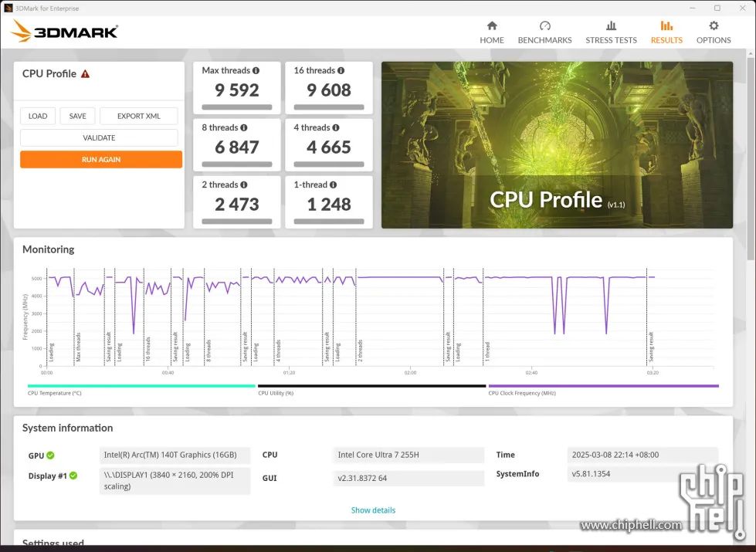
Task: Click the OPTIONS tab label
Action: coord(714,40)
